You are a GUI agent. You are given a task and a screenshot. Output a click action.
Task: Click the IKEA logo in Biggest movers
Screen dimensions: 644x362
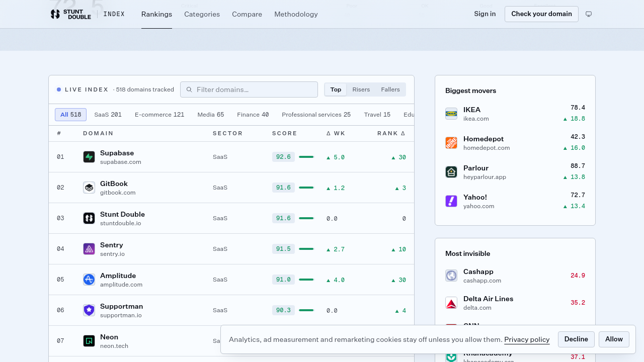451,114
